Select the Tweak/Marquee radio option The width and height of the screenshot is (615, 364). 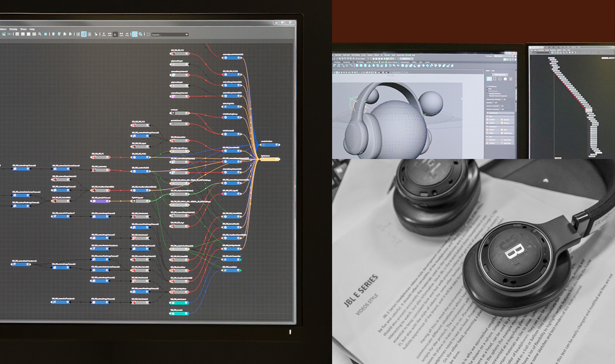[x=488, y=91]
